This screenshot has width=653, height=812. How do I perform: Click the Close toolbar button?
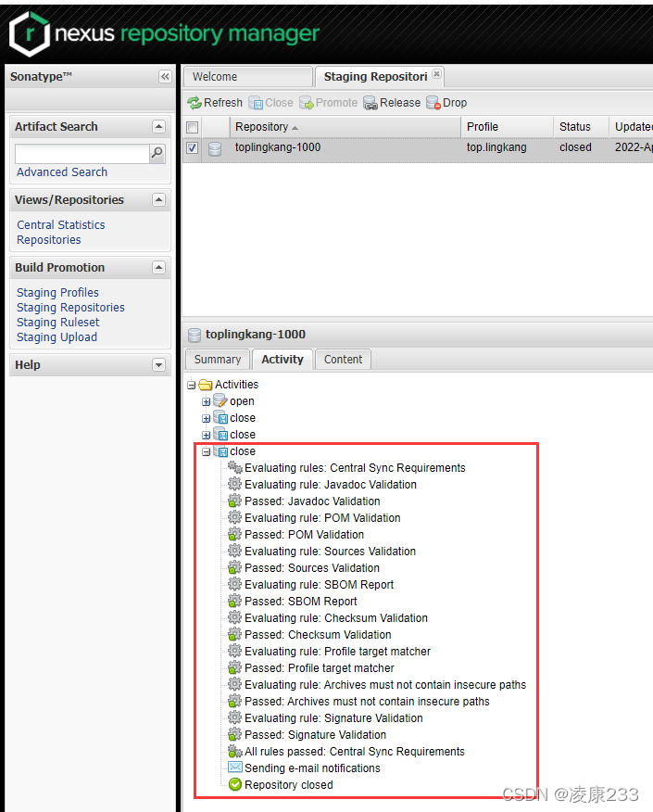coord(270,103)
